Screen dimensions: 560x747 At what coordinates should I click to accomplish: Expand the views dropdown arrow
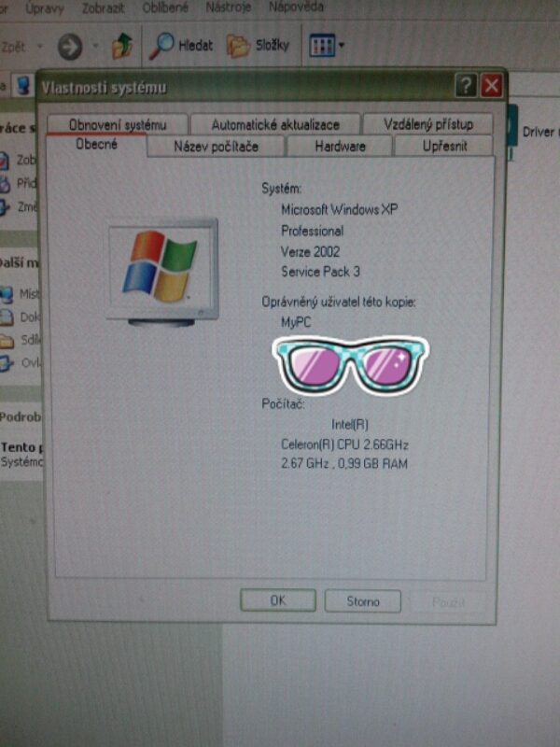(341, 46)
